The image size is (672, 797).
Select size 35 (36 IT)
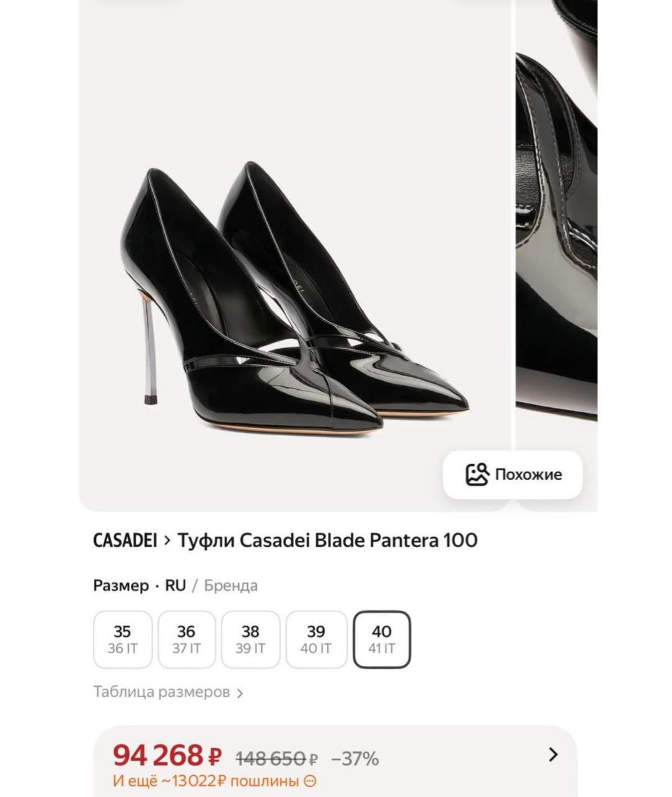pyautogui.click(x=123, y=639)
